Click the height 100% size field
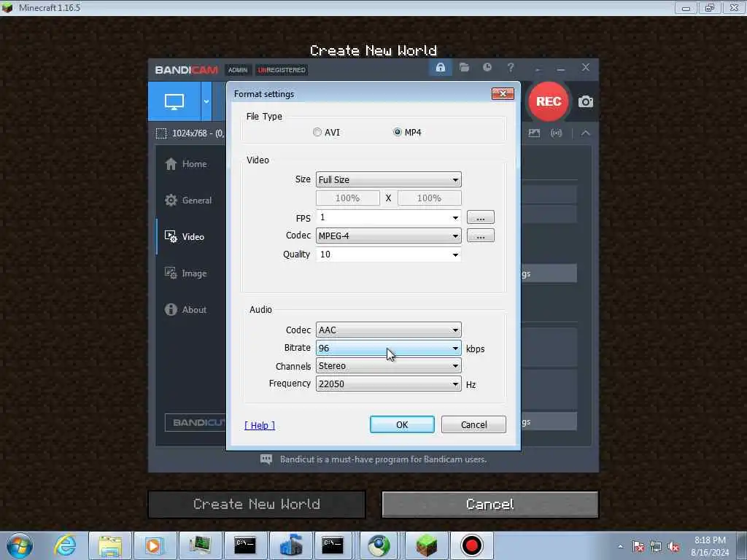This screenshot has height=560, width=747. click(429, 198)
